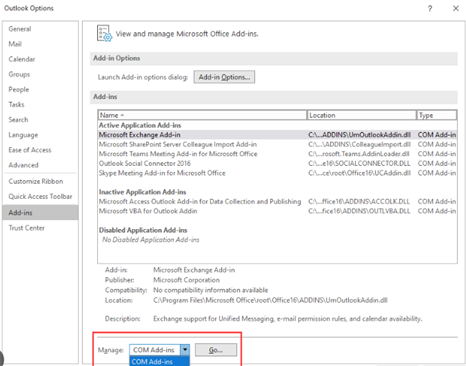This screenshot has width=466, height=366.
Task: Sort add-ins by Location column header
Action: point(362,115)
